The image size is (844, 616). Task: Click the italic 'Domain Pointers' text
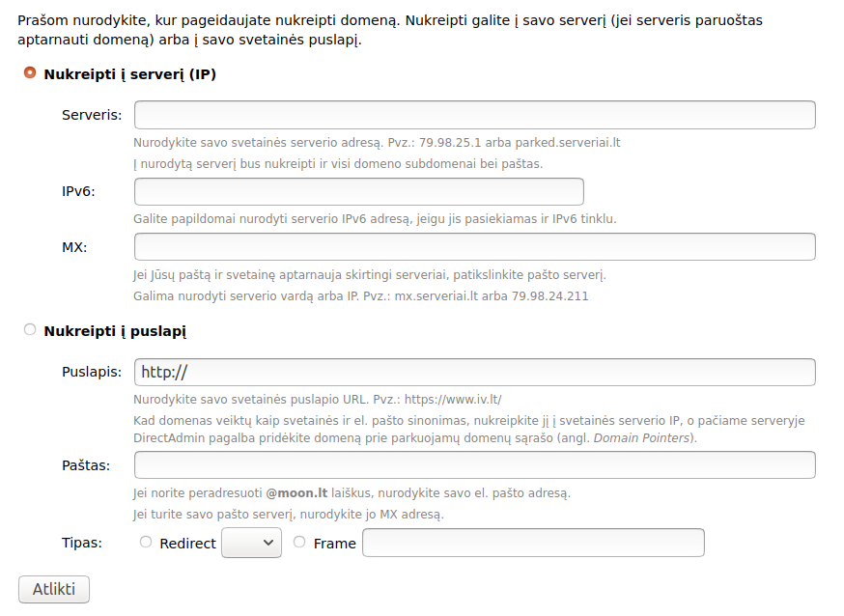point(643,437)
